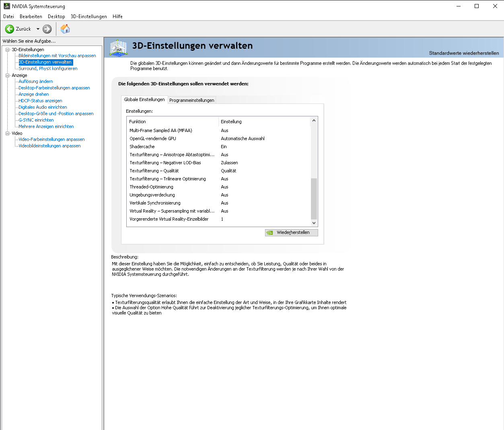The width and height of the screenshot is (504, 430).
Task: Open Videobildeinstellungen anpassen
Action: [49, 146]
